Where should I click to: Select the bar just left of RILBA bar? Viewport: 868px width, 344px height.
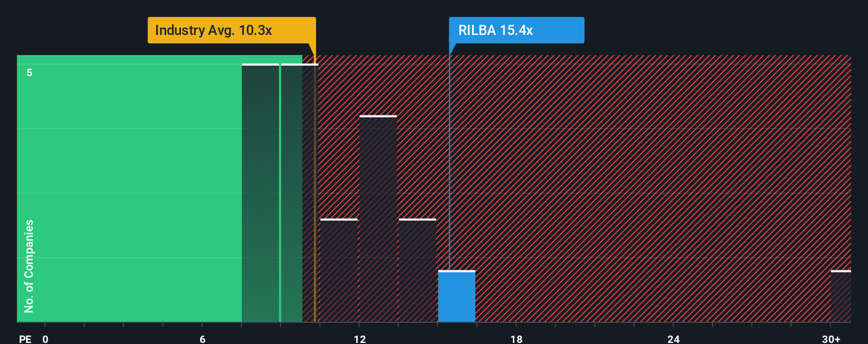click(x=418, y=270)
